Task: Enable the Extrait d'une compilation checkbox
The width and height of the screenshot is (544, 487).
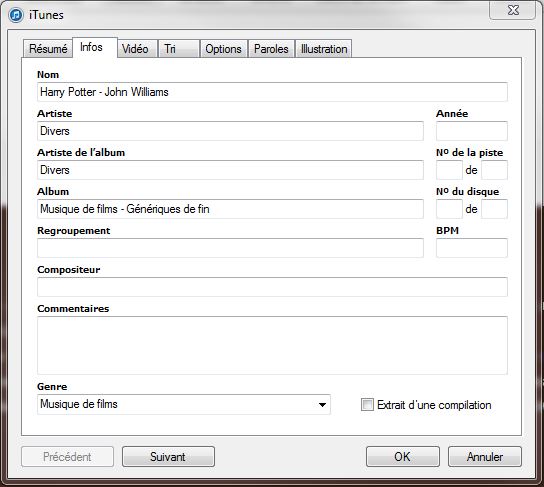Action: pos(367,404)
